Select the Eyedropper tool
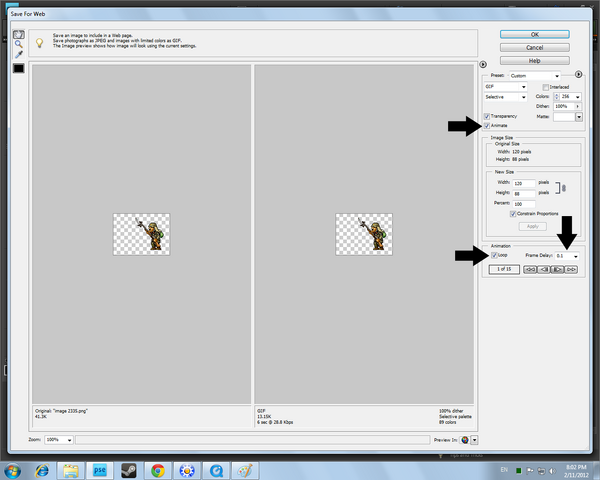600x480 pixels. 18,54
